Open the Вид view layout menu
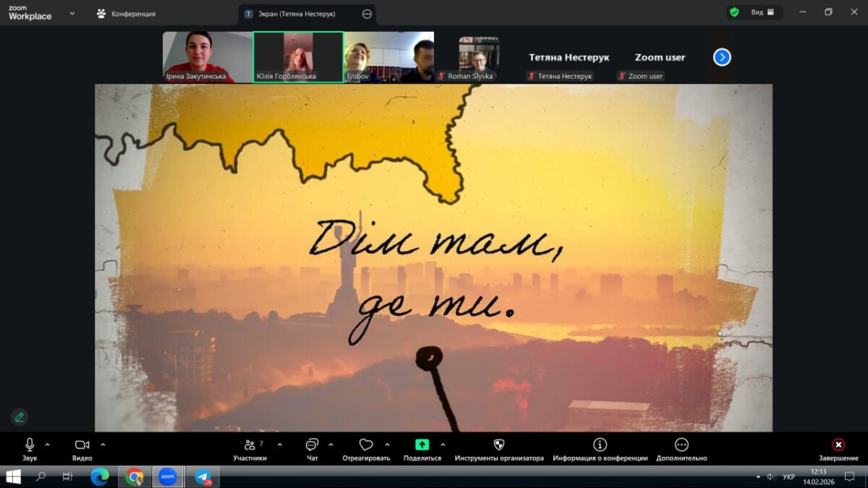This screenshot has width=868, height=488. (x=756, y=12)
